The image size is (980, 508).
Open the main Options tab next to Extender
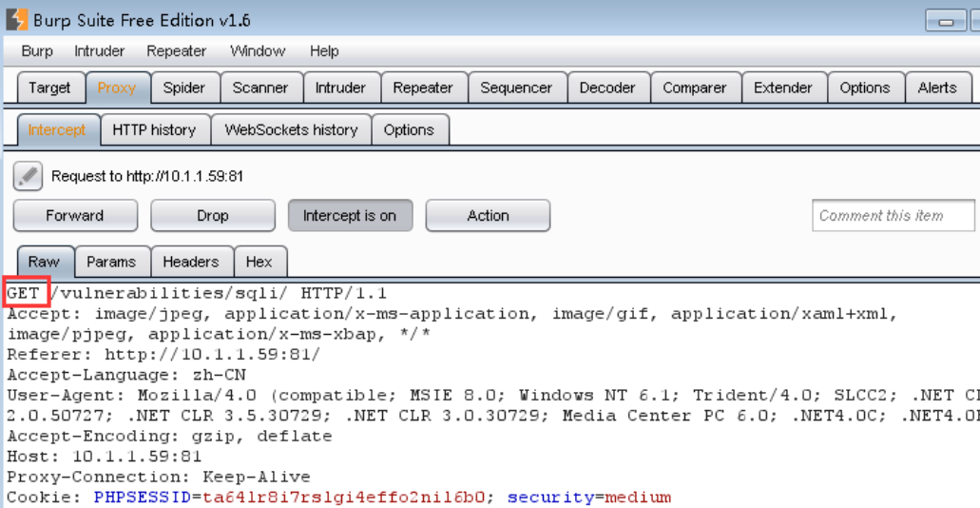click(865, 88)
